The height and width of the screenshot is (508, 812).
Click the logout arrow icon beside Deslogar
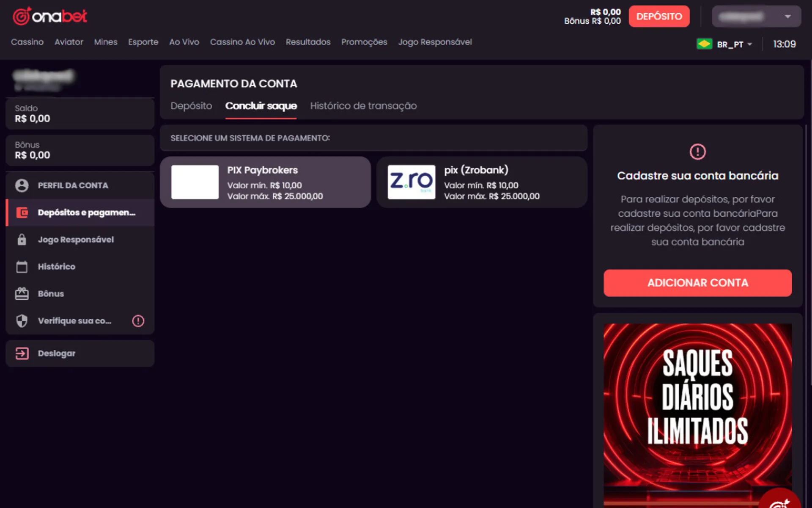coord(22,353)
